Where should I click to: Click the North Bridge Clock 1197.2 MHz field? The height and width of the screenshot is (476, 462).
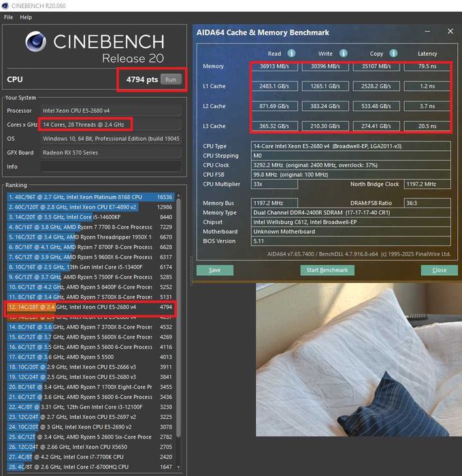tap(427, 184)
